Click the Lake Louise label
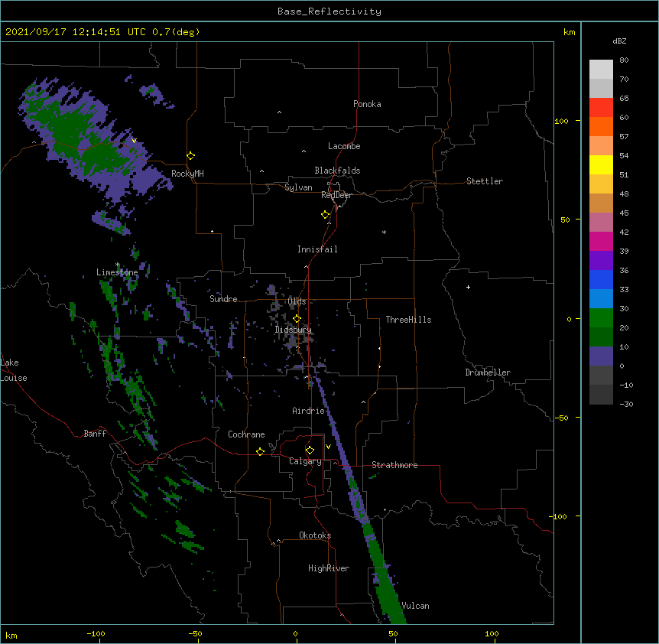The height and width of the screenshot is (644, 659). (x=14, y=370)
